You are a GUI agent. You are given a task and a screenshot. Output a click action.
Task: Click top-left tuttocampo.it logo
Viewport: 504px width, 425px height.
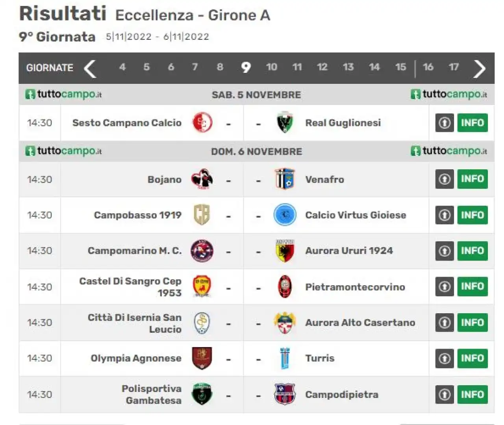pyautogui.click(x=64, y=94)
